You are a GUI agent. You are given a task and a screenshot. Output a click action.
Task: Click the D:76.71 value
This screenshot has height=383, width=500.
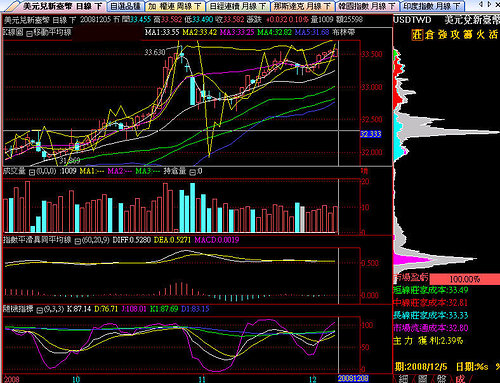[x=106, y=309]
